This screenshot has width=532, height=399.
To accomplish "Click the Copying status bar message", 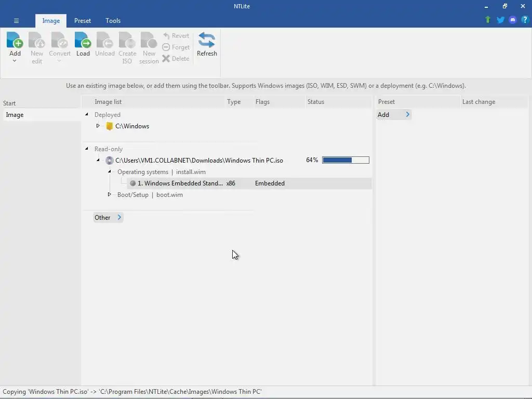I will tap(132, 392).
